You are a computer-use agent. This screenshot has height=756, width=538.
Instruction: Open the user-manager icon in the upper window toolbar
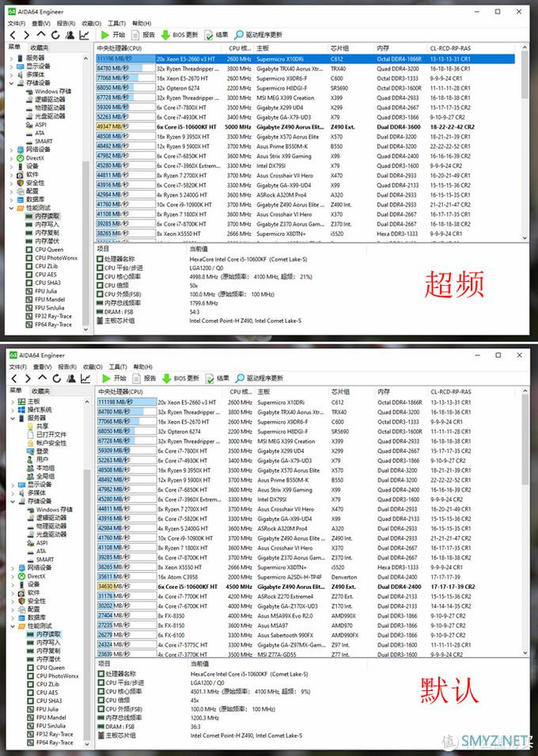(x=70, y=35)
